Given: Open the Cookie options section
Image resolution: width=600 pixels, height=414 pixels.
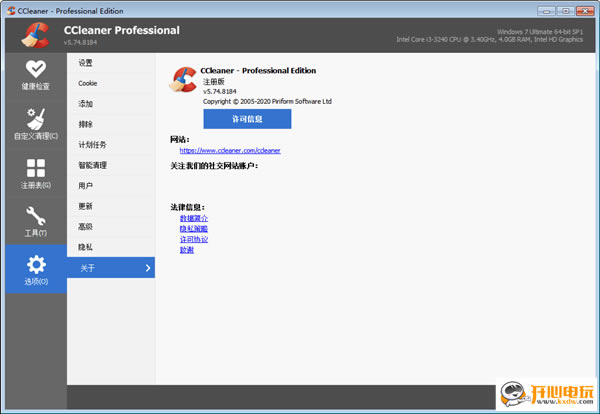Looking at the screenshot, I should [111, 83].
